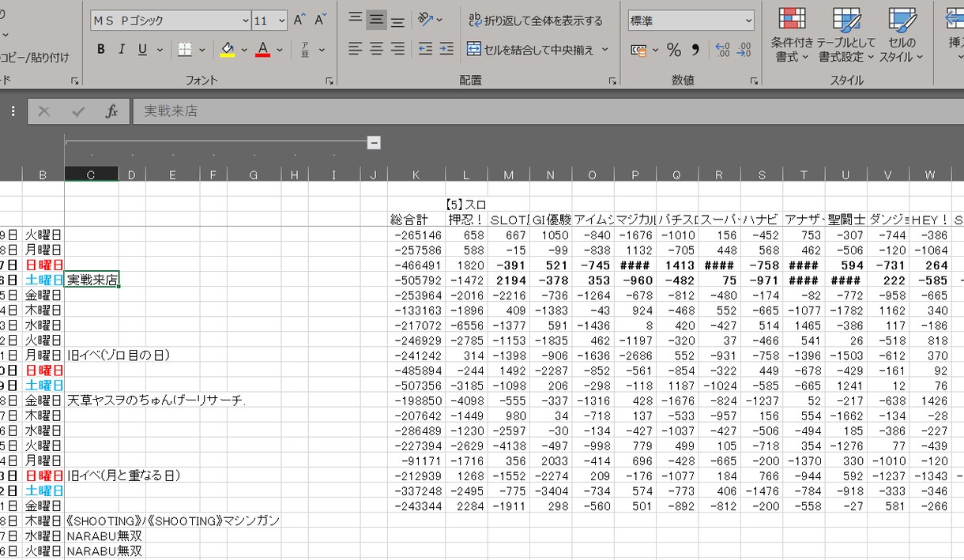Image resolution: width=964 pixels, height=560 pixels.
Task: Open number group dialog launcher
Action: point(754,81)
